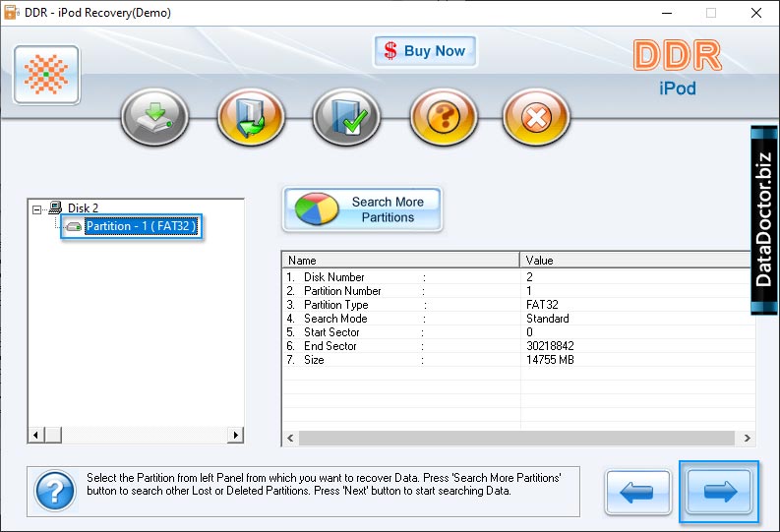This screenshot has height=532, width=780.
Task: Click Search More Partitions button
Action: (x=363, y=209)
